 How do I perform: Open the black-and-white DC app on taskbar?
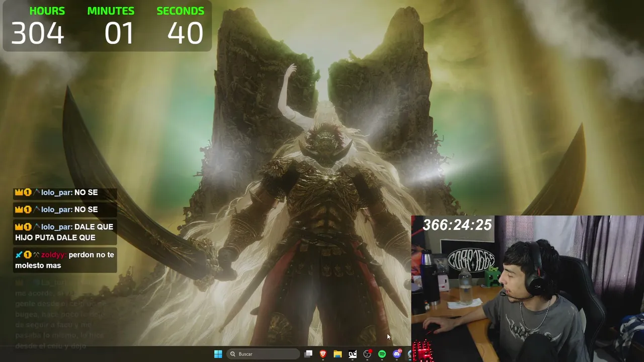353,354
